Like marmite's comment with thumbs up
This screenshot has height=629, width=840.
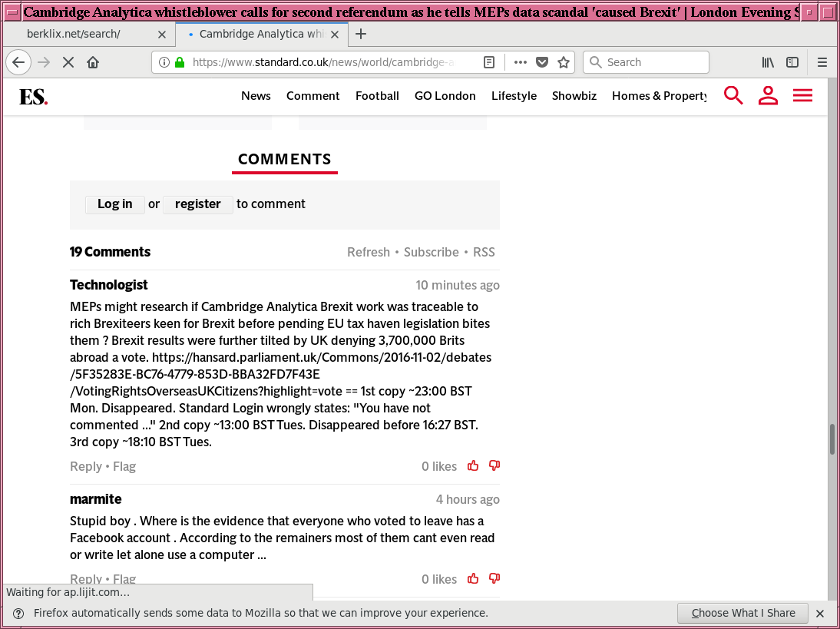coord(472,578)
